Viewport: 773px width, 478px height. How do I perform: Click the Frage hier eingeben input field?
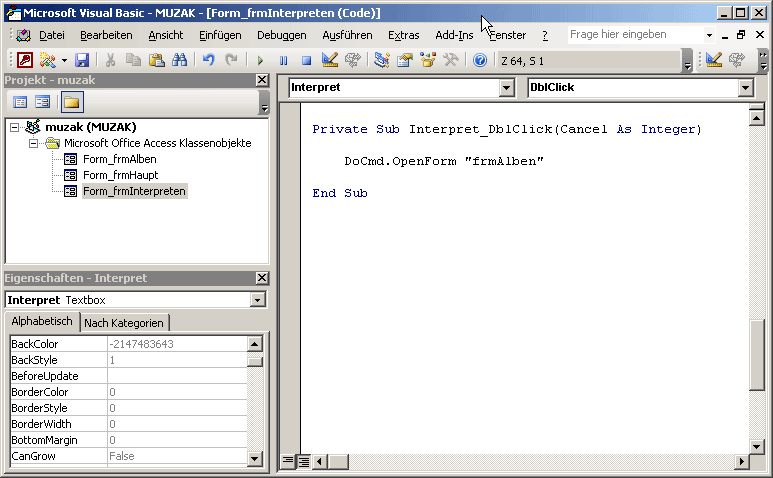(635, 34)
